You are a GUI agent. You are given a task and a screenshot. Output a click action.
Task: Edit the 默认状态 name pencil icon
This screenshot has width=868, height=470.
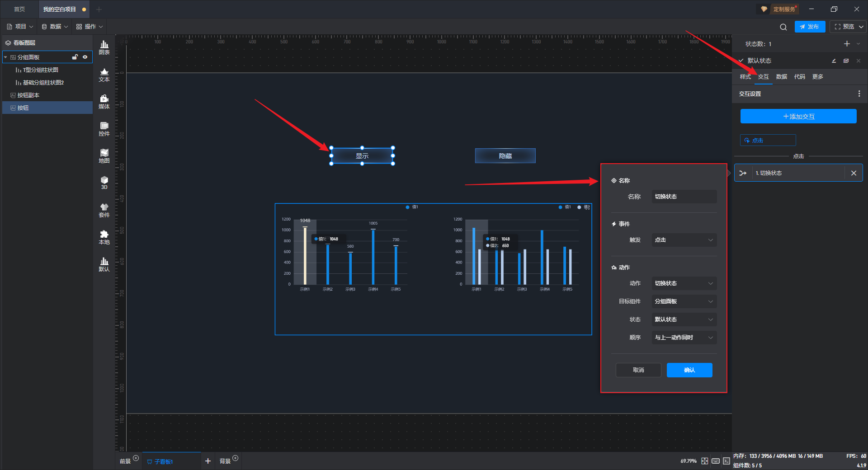[x=834, y=61]
